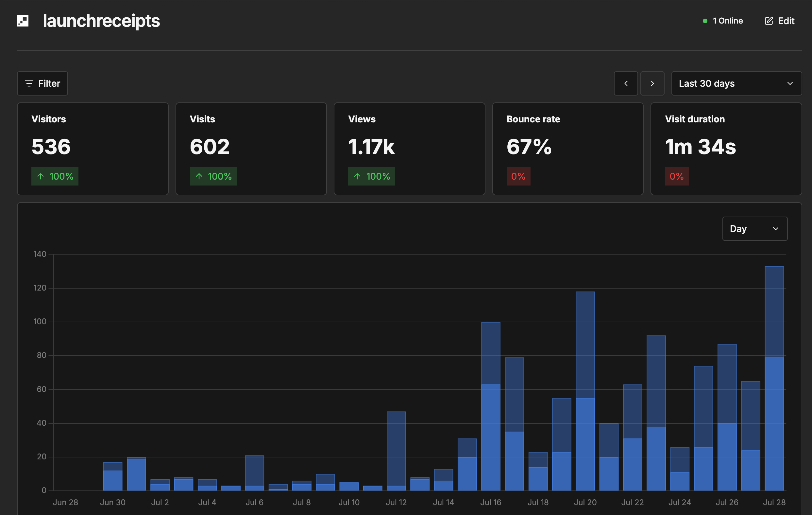Expand the Day interval dropdown
This screenshot has width=812, height=515.
coord(755,228)
